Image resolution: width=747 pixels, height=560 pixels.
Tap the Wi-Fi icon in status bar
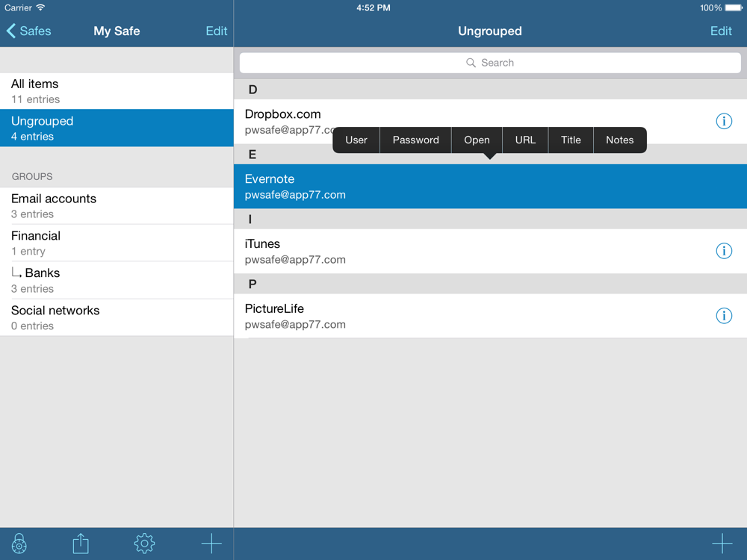40,7
